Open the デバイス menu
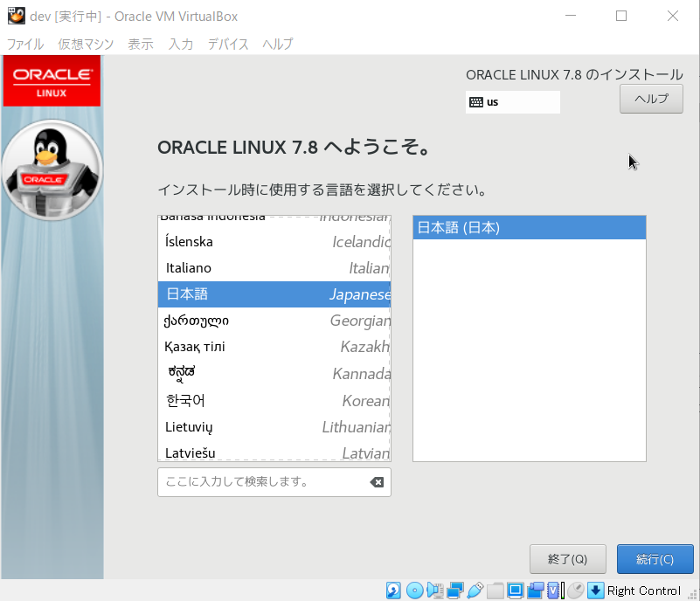The image size is (700, 601). click(x=228, y=44)
